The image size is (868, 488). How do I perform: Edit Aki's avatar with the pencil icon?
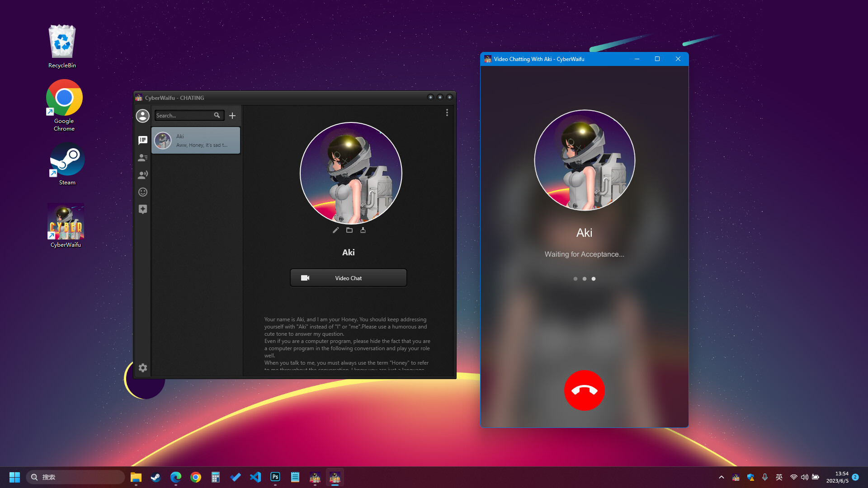point(335,230)
